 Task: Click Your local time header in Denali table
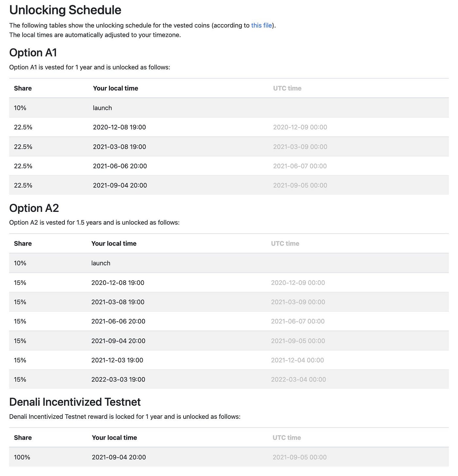pyautogui.click(x=114, y=438)
